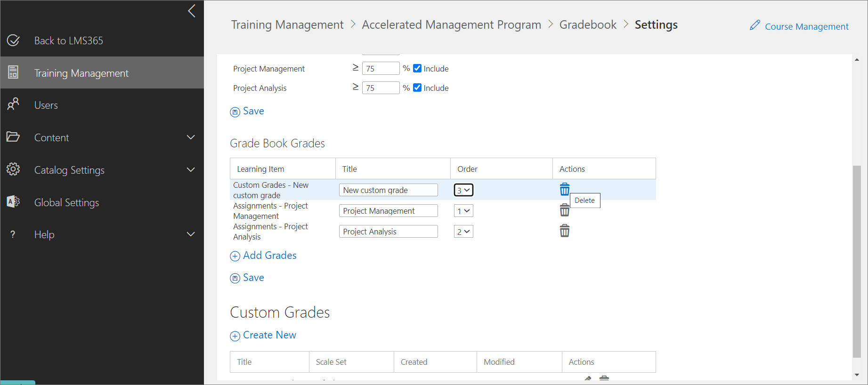Delete the Project Analysis grade row
This screenshot has width=868, height=385.
(564, 231)
